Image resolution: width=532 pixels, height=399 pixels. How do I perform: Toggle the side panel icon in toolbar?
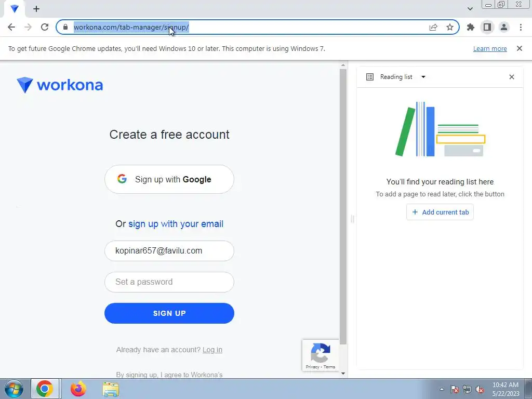click(x=487, y=27)
